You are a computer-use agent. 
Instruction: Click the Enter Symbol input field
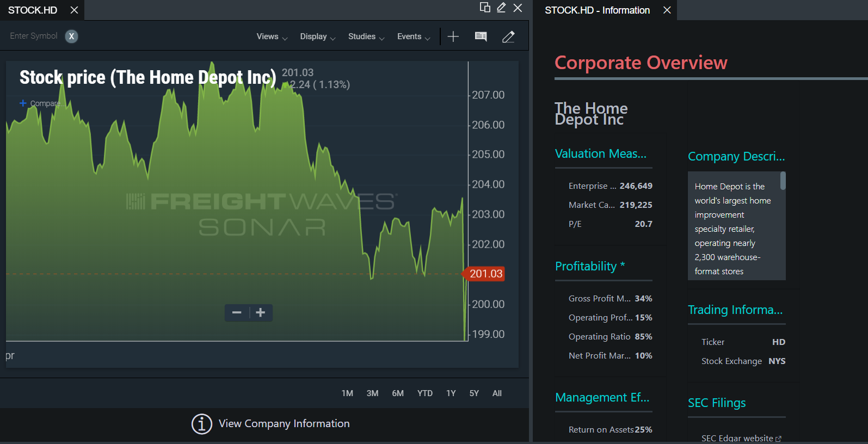(x=33, y=36)
